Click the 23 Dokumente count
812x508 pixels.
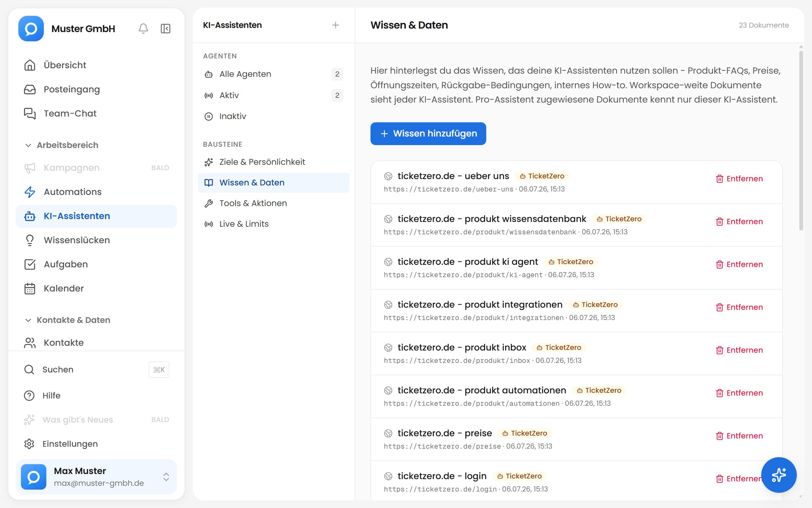pyautogui.click(x=764, y=25)
